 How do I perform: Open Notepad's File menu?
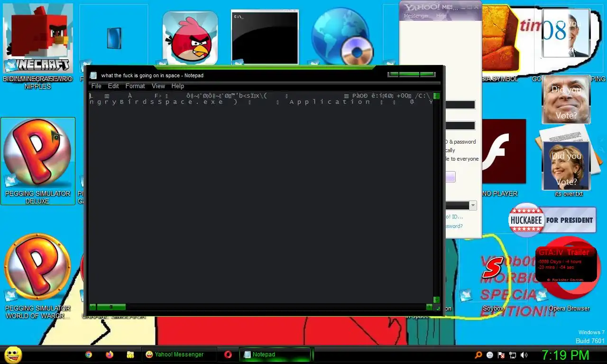[x=96, y=86]
